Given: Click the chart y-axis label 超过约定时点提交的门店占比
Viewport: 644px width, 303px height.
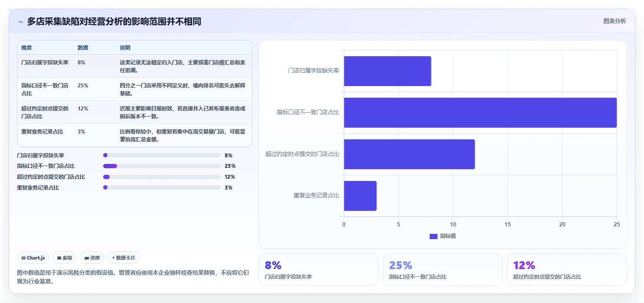Looking at the screenshot, I should (302, 154).
